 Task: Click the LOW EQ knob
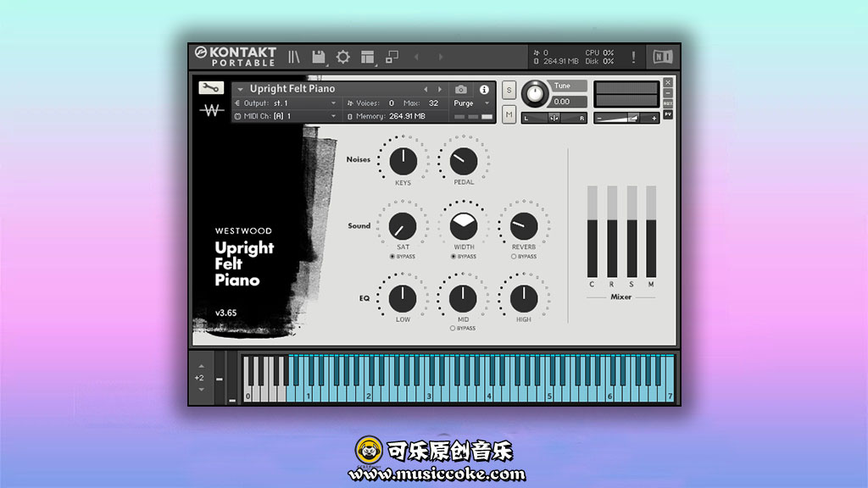(x=403, y=298)
